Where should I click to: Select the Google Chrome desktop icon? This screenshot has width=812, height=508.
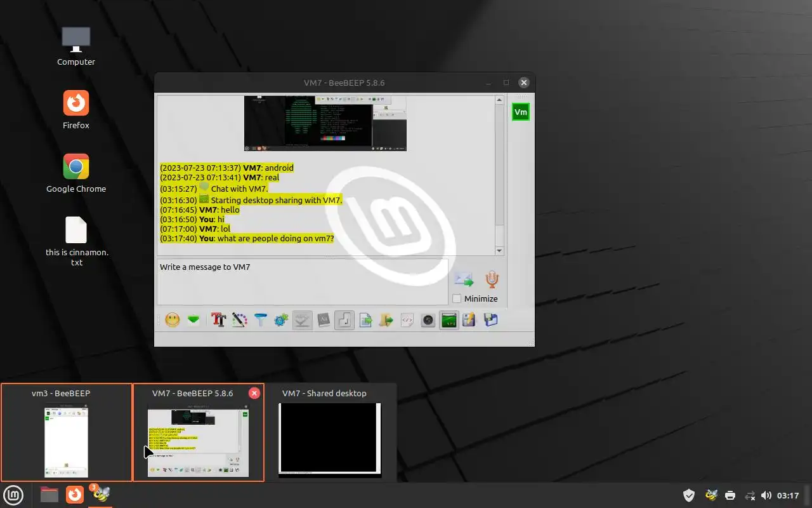(x=76, y=173)
